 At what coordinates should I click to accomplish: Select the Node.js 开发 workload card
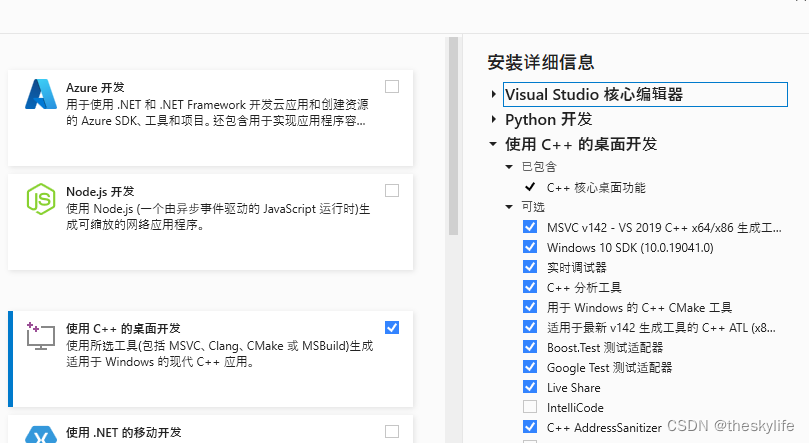[x=211, y=222]
